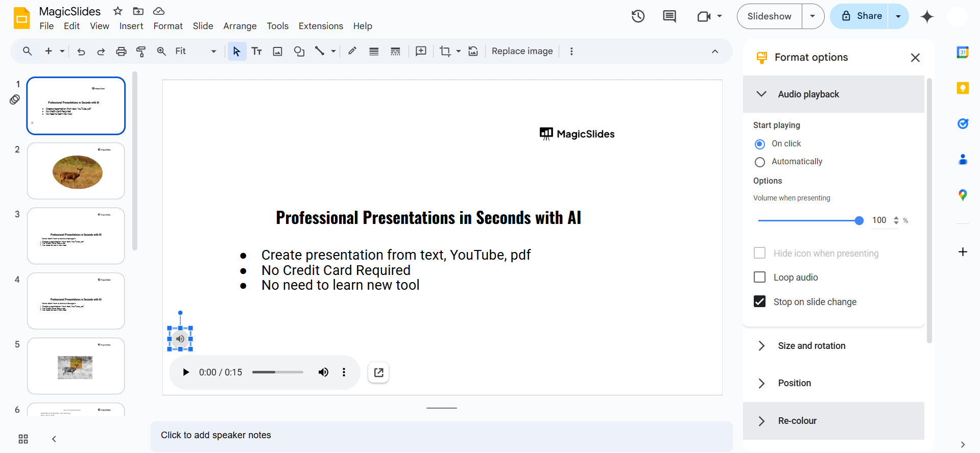Viewport: 980px width, 453px height.
Task: Uncheck Stop on slide change
Action: pos(760,301)
